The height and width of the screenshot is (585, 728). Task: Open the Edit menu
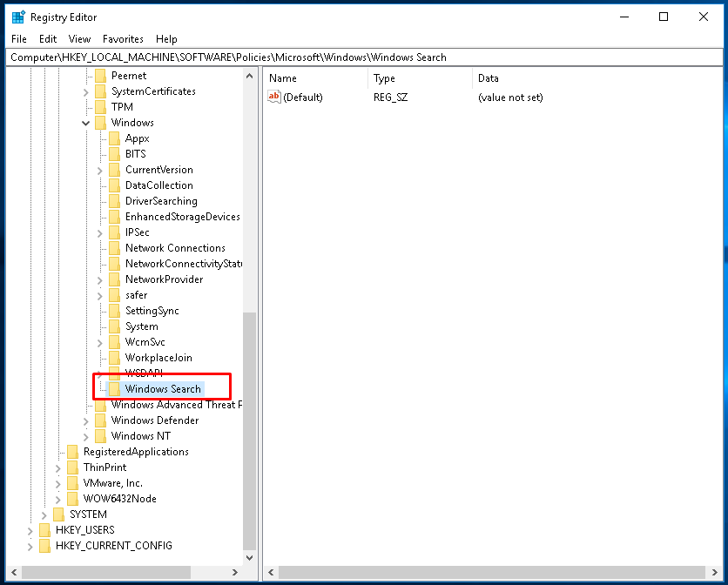pyautogui.click(x=48, y=39)
